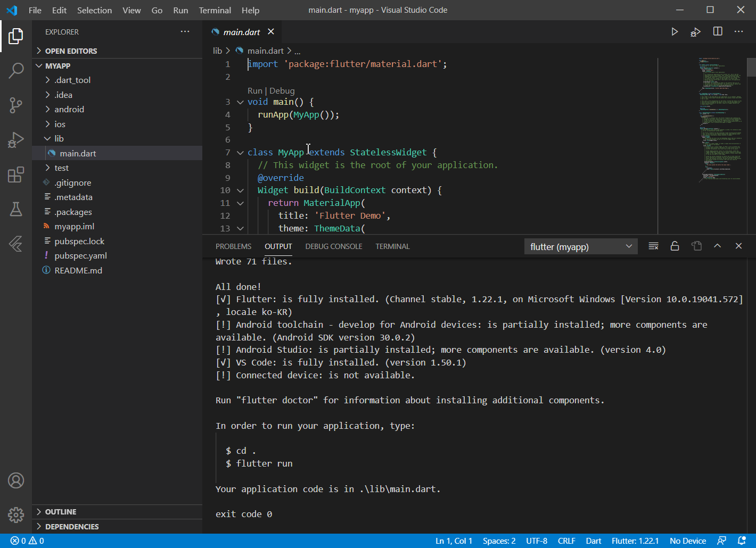Image resolution: width=756 pixels, height=548 pixels.
Task: Click Flutter: 1.22.1 in status bar
Action: coord(635,541)
